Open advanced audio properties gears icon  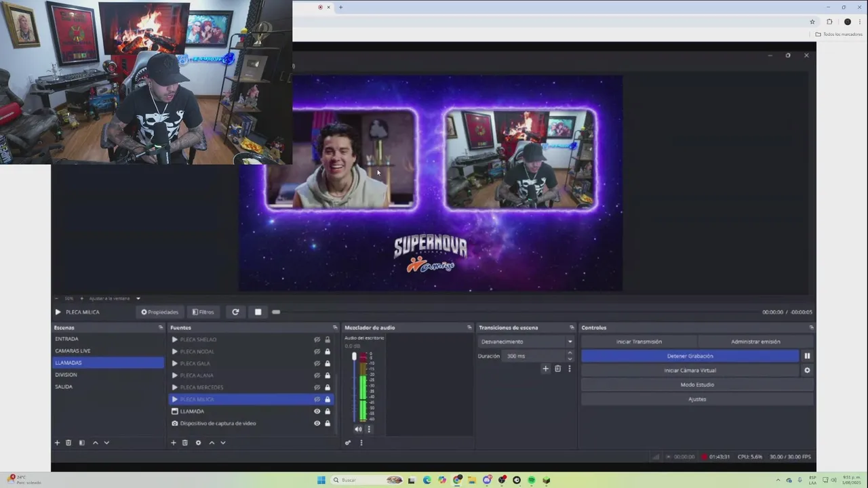[348, 443]
